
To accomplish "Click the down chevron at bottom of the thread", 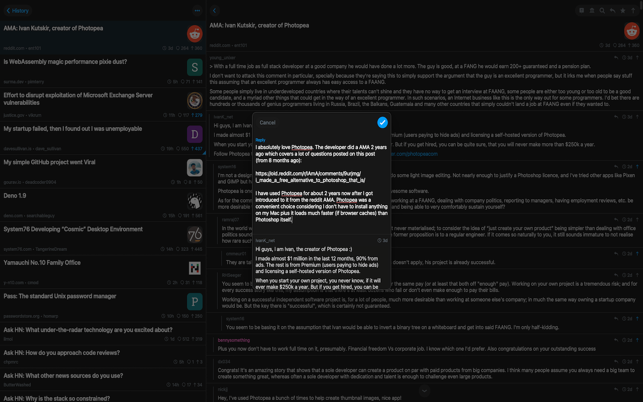I will pyautogui.click(x=424, y=391).
